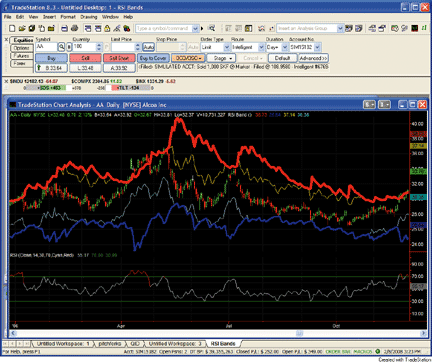
Task: Click the Default button
Action: click(282, 58)
